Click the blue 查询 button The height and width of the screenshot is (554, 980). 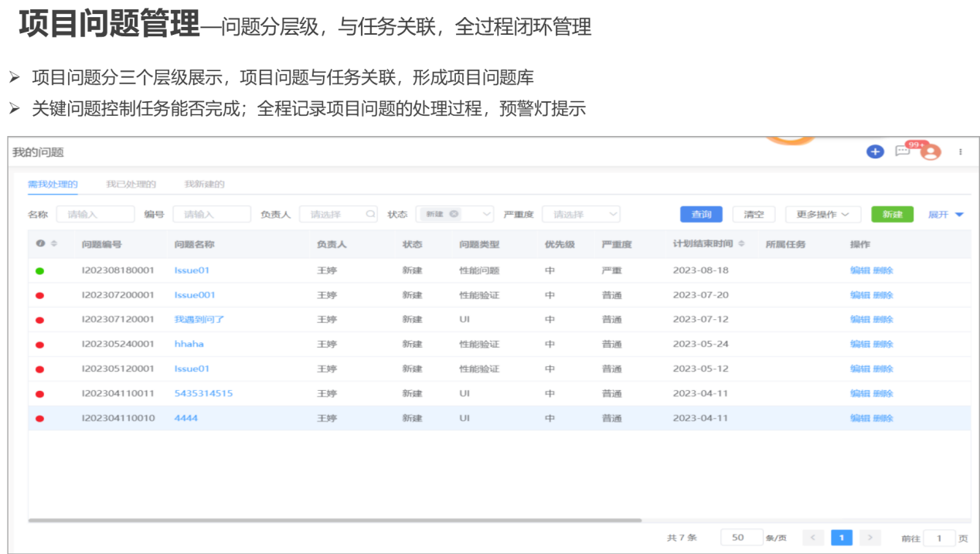(x=701, y=214)
